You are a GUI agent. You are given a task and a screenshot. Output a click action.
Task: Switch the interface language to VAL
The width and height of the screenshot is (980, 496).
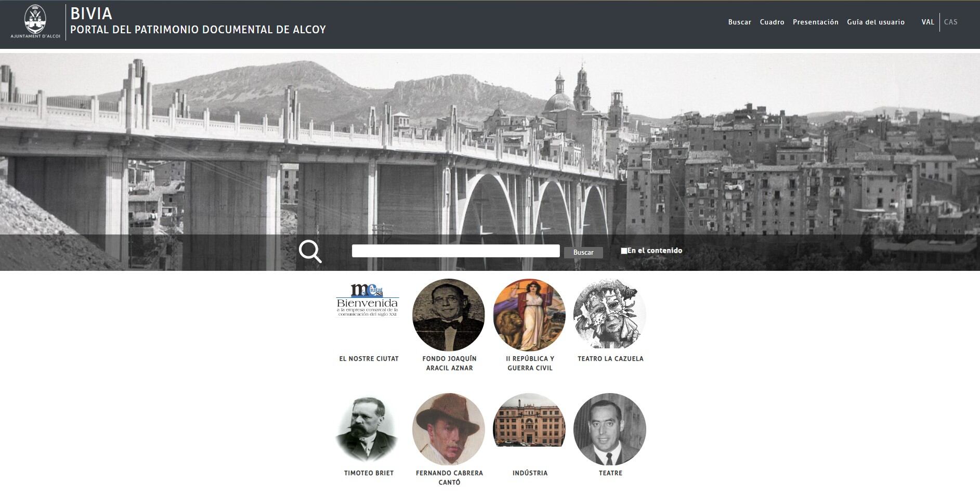(927, 22)
